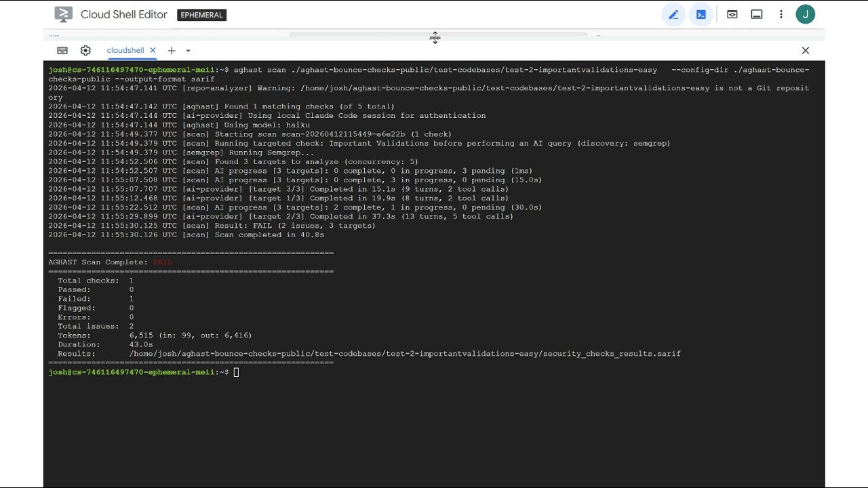This screenshot has width=868, height=488.
Task: Select the cloudshell terminal tab
Action: (125, 50)
